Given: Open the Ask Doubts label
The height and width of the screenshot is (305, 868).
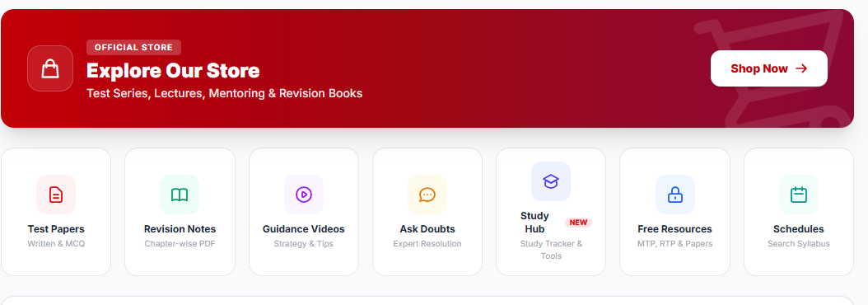Looking at the screenshot, I should (x=427, y=229).
